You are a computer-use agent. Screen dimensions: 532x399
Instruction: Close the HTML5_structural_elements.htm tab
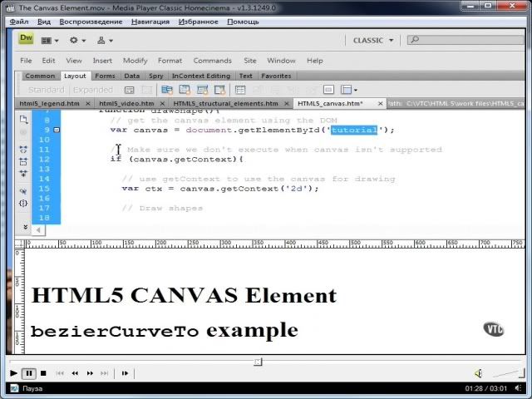[286, 103]
